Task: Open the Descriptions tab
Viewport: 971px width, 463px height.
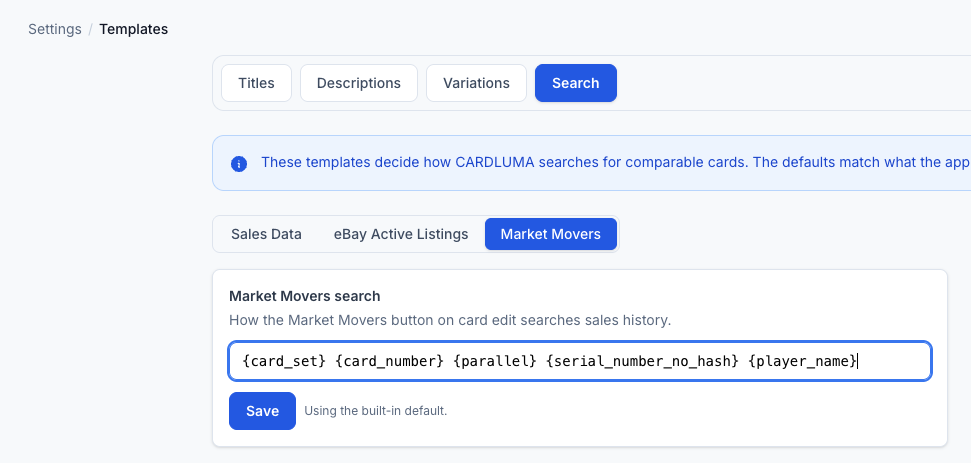Action: point(359,83)
